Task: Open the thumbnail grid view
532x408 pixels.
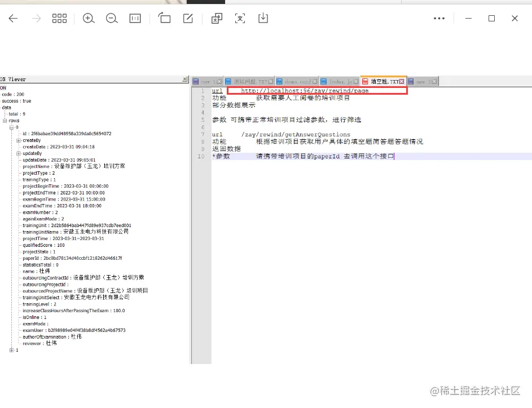Action: coord(59,18)
